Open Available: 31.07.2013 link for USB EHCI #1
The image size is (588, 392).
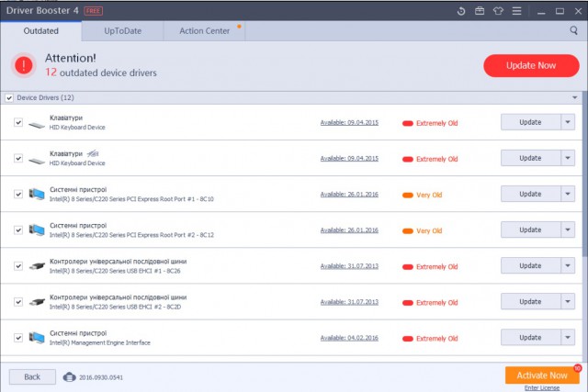click(349, 266)
